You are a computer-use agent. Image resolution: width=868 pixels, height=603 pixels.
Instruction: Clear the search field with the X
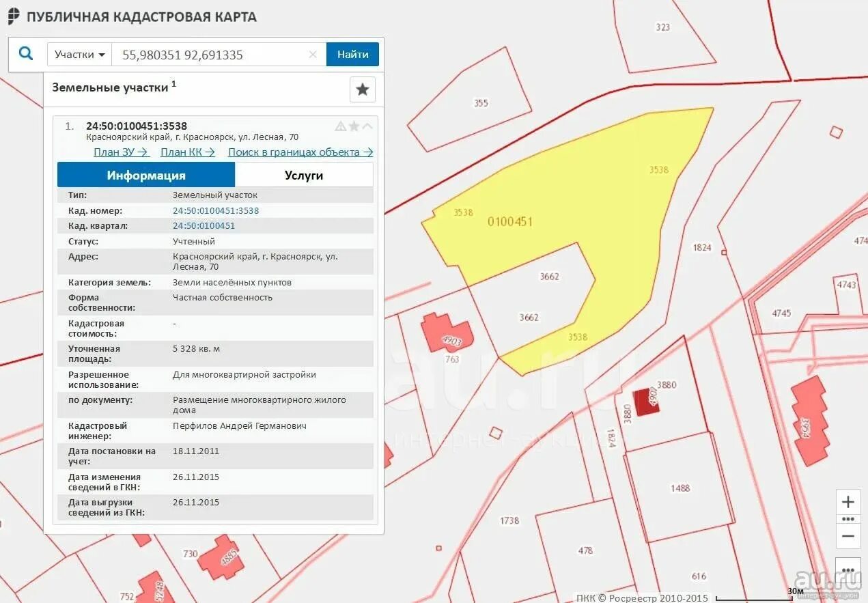[313, 54]
